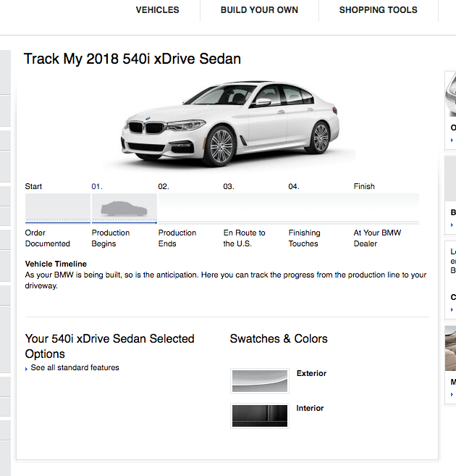
Task: Click the blue arrow beside See all standard features
Action: 26,369
